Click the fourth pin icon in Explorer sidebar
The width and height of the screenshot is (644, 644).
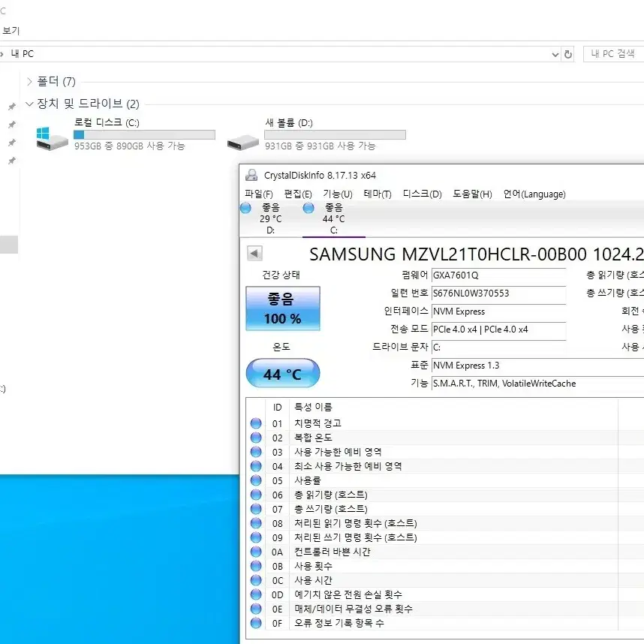pyautogui.click(x=12, y=161)
